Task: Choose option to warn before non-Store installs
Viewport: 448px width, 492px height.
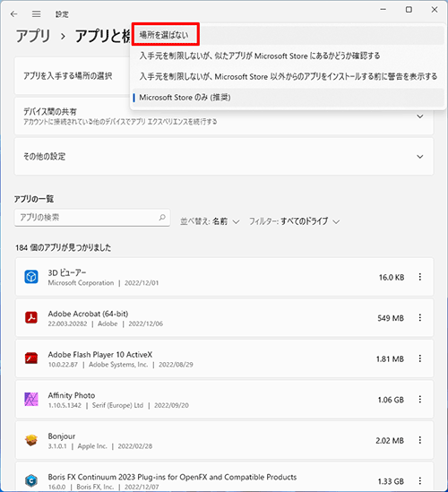Action: click(x=288, y=76)
